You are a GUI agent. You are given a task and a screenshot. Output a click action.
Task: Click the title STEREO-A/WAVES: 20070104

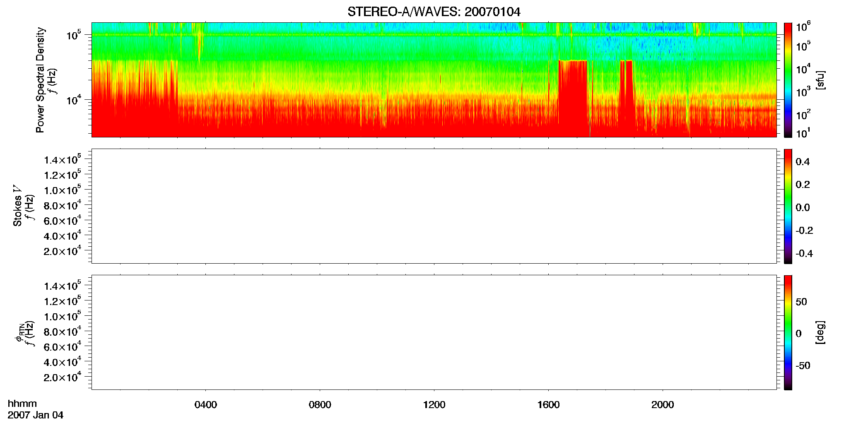[434, 12]
